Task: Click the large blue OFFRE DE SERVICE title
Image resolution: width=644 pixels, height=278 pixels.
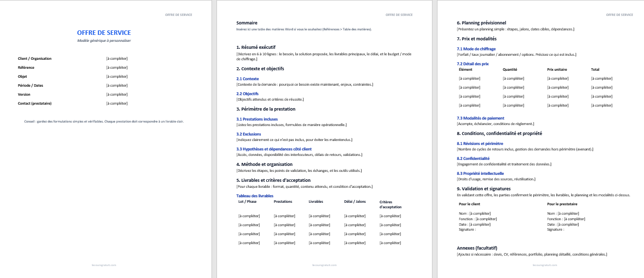Action: (104, 32)
